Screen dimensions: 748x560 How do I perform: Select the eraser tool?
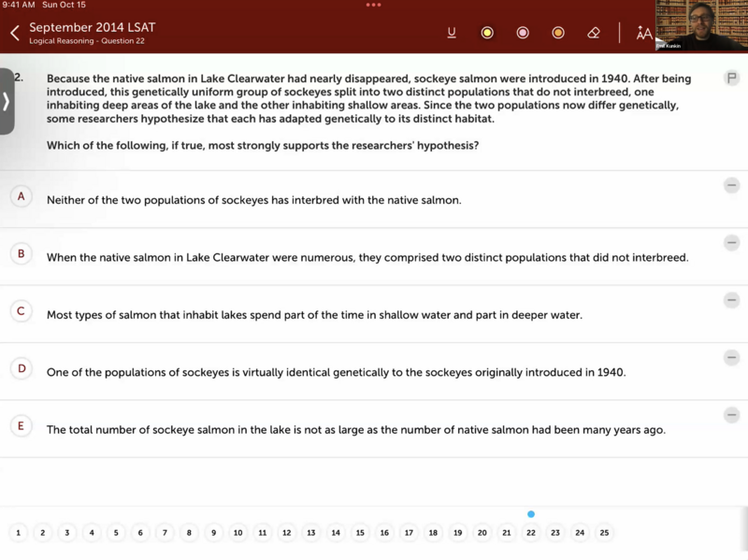tap(594, 33)
